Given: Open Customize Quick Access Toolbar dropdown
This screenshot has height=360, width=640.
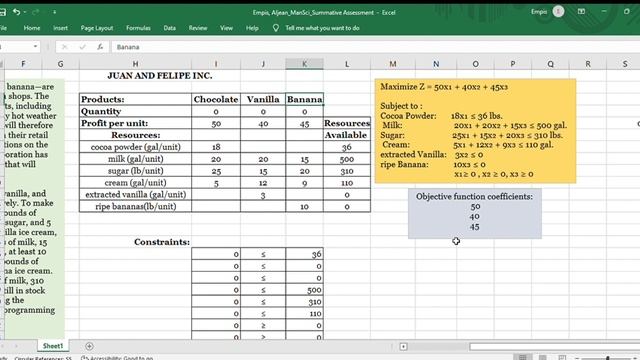Looking at the screenshot, I should coord(54,12).
